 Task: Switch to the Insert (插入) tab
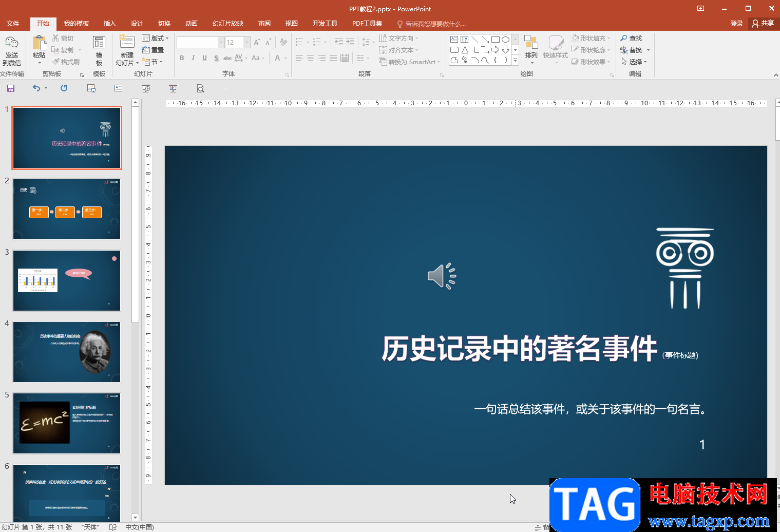110,23
